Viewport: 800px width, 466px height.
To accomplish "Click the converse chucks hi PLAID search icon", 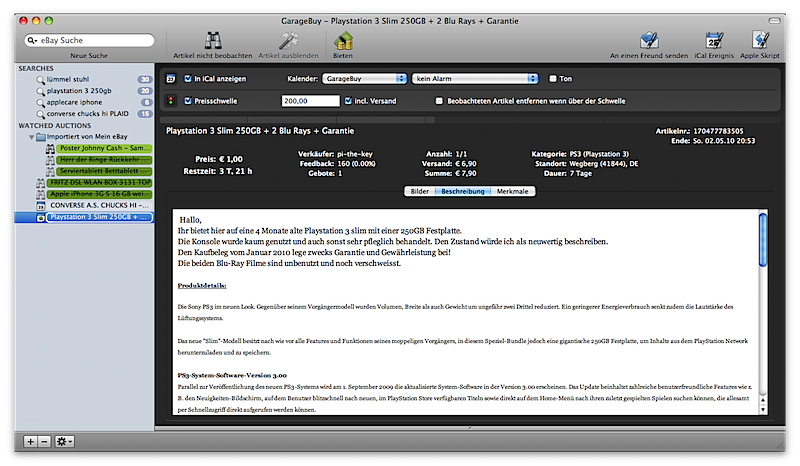I will pyautogui.click(x=40, y=114).
